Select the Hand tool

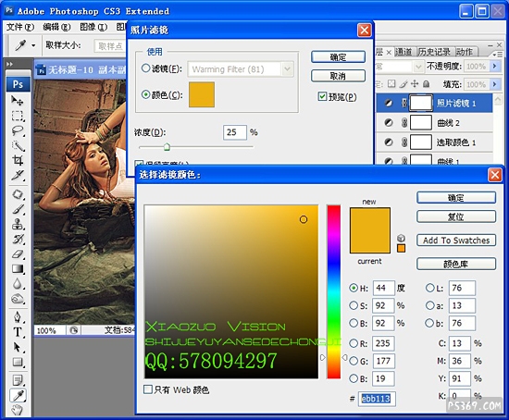(x=18, y=410)
